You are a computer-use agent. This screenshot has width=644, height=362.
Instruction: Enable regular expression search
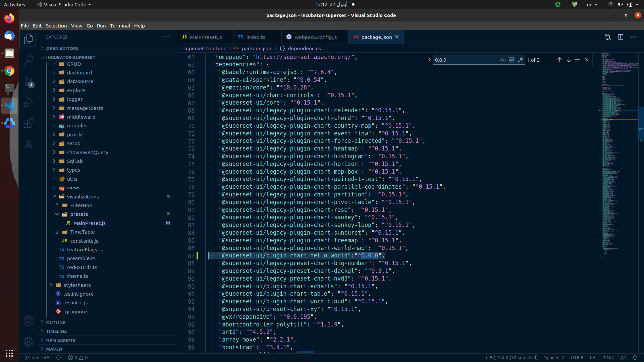(521, 60)
